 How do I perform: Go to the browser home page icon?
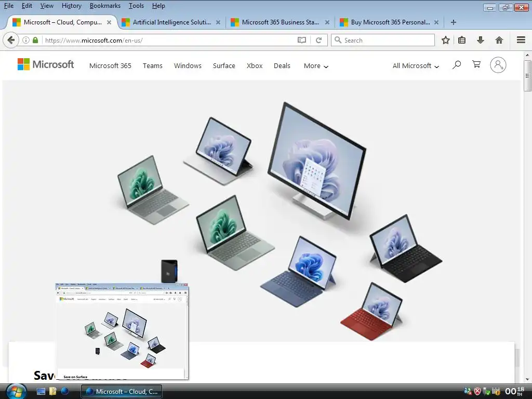pyautogui.click(x=499, y=40)
